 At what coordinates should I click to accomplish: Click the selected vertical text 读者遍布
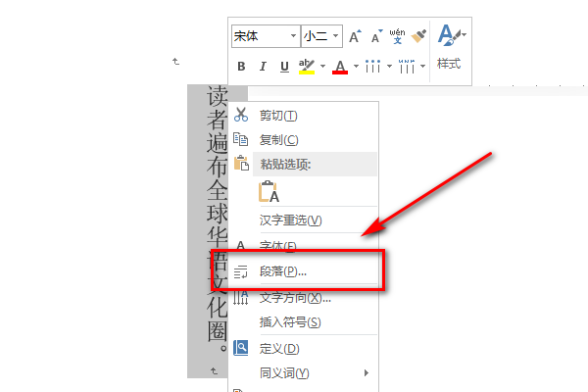pos(218,131)
